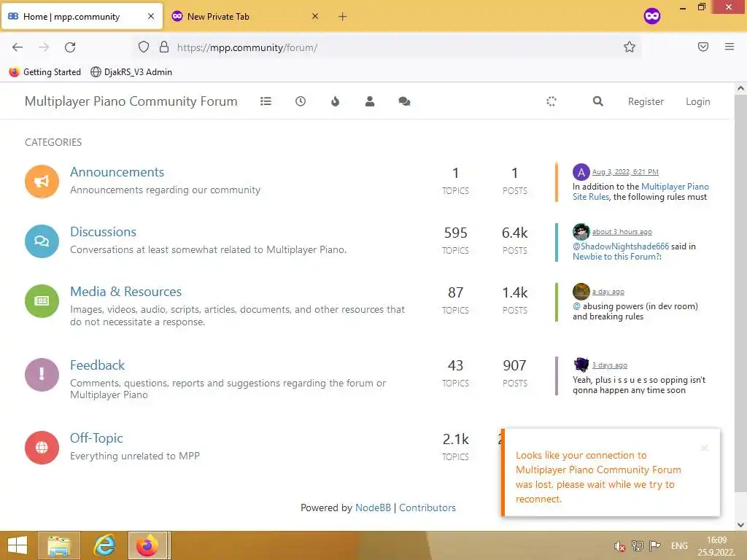
Task: Open a new tab with plus button
Action: point(343,17)
